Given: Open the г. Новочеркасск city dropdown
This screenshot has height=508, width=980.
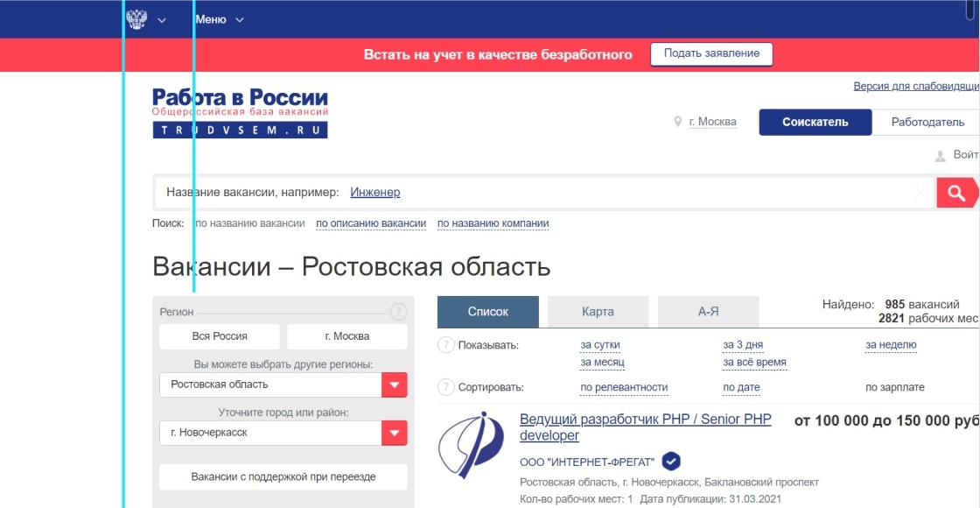Looking at the screenshot, I should 395,432.
